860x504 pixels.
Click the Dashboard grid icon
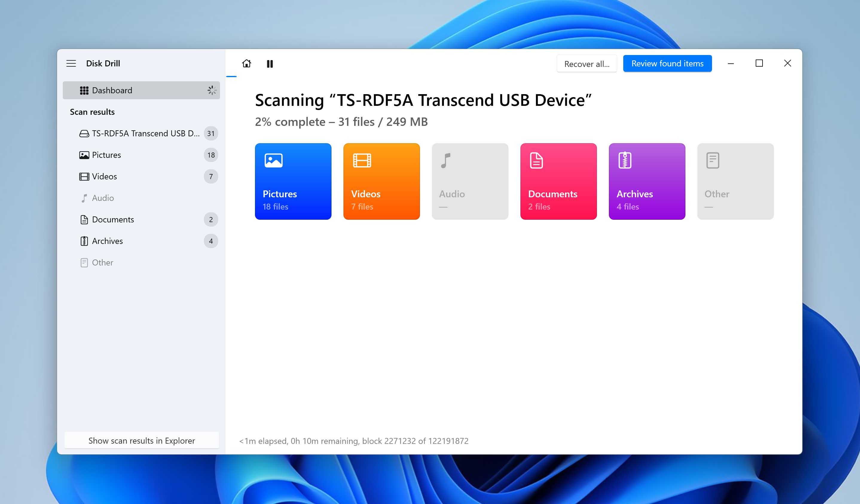click(x=84, y=90)
